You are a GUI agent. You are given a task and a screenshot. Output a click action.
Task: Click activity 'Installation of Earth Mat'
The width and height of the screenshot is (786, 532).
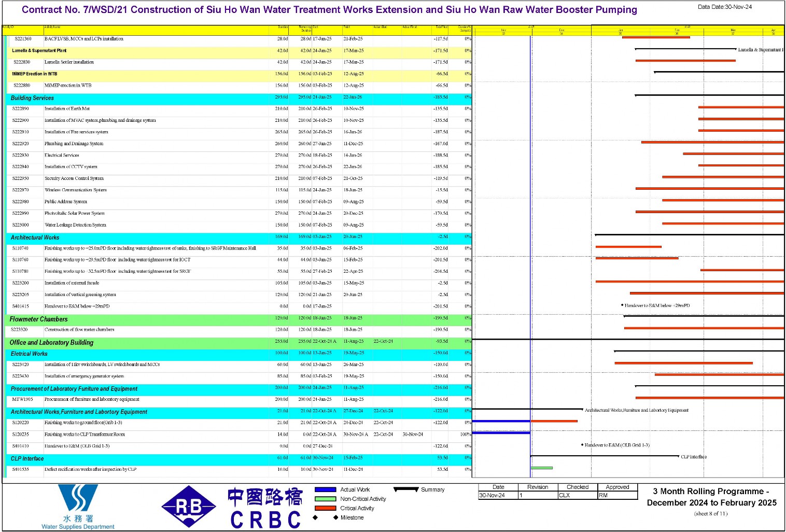67,109
